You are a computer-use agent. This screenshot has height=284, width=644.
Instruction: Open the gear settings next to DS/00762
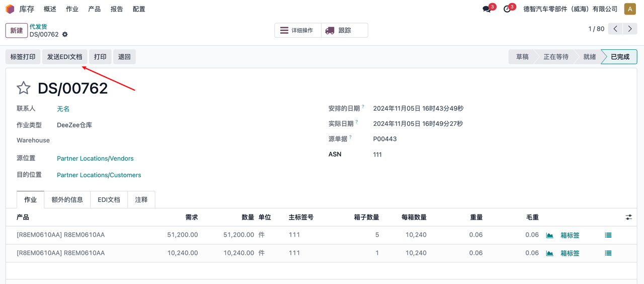(x=65, y=35)
